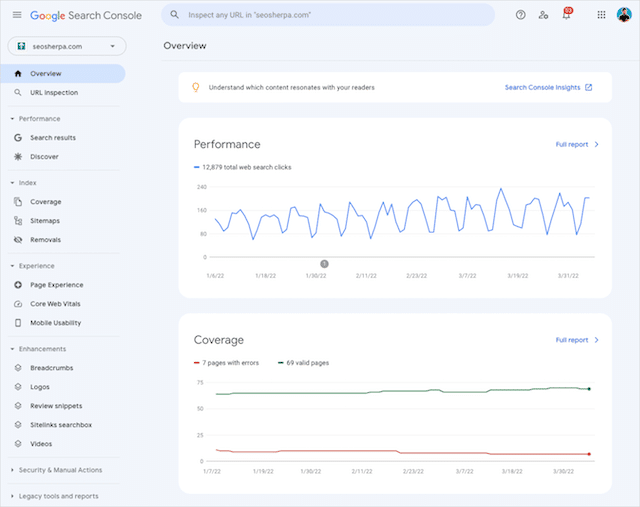Click the Sitelinks searchbox layers icon
The height and width of the screenshot is (507, 640).
tap(18, 425)
